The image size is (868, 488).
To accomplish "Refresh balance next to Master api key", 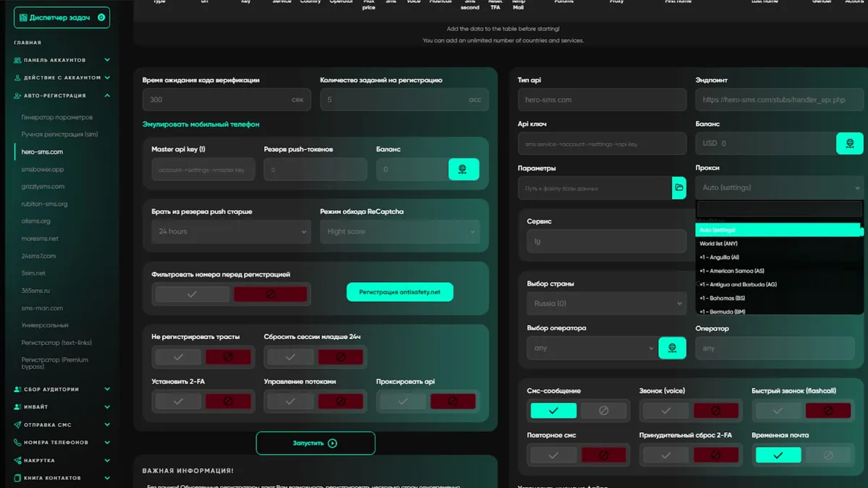I will click(x=463, y=169).
